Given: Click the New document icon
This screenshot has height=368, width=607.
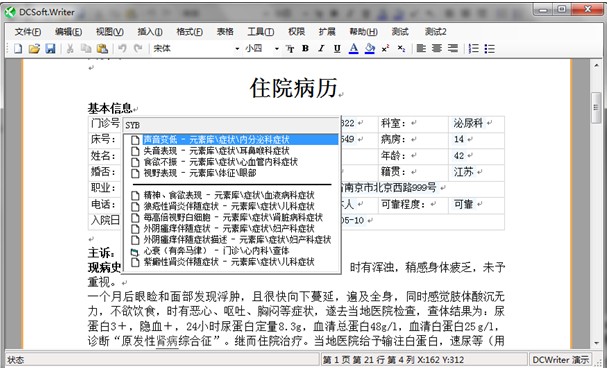Looking at the screenshot, I should coord(18,49).
